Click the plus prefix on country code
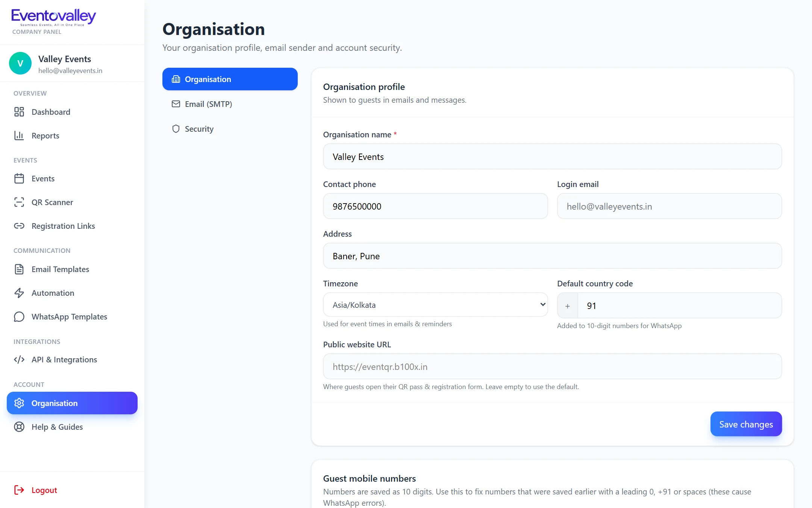Screen dimensions: 812x508 (568, 306)
